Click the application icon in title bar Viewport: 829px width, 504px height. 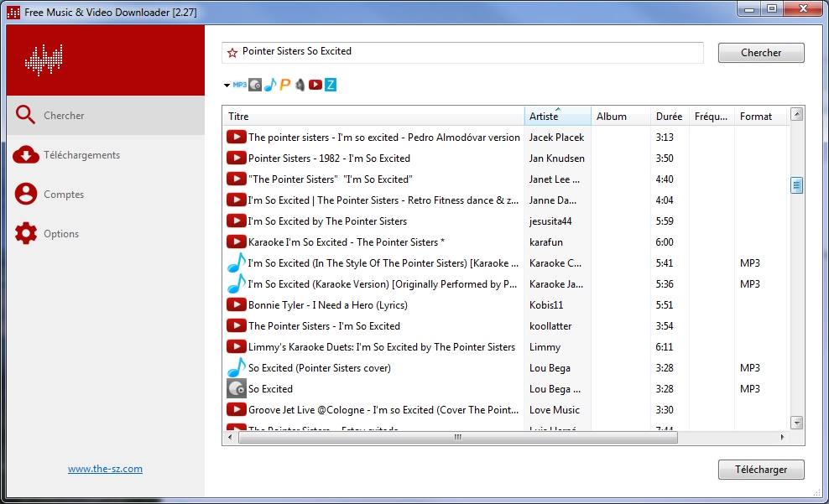coord(13,12)
